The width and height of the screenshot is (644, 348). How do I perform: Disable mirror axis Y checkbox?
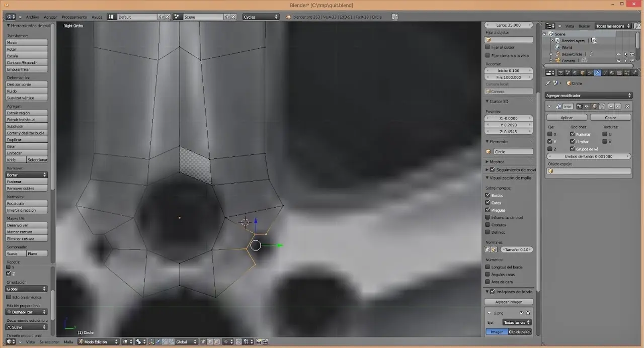[x=550, y=142]
